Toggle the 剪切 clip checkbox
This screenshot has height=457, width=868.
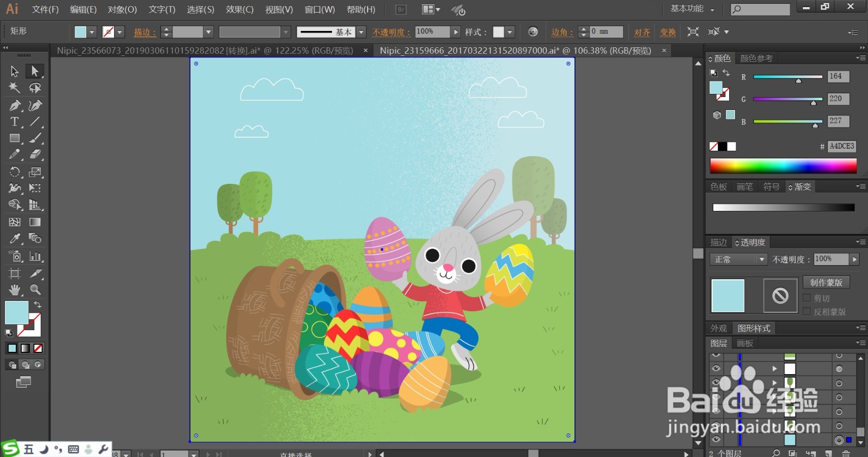coord(807,298)
